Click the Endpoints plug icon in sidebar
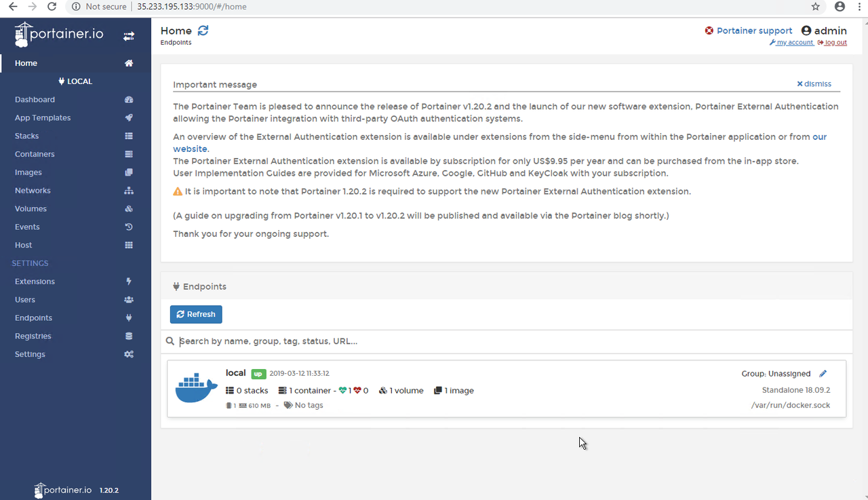 tap(129, 318)
